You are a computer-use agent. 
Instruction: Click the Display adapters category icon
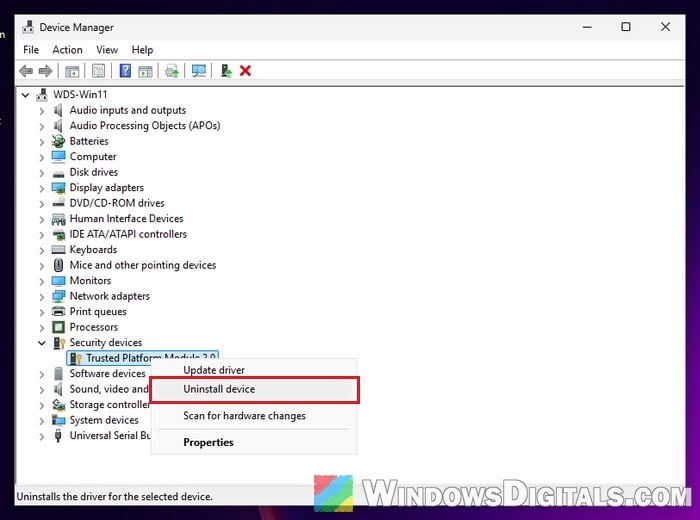(58, 187)
